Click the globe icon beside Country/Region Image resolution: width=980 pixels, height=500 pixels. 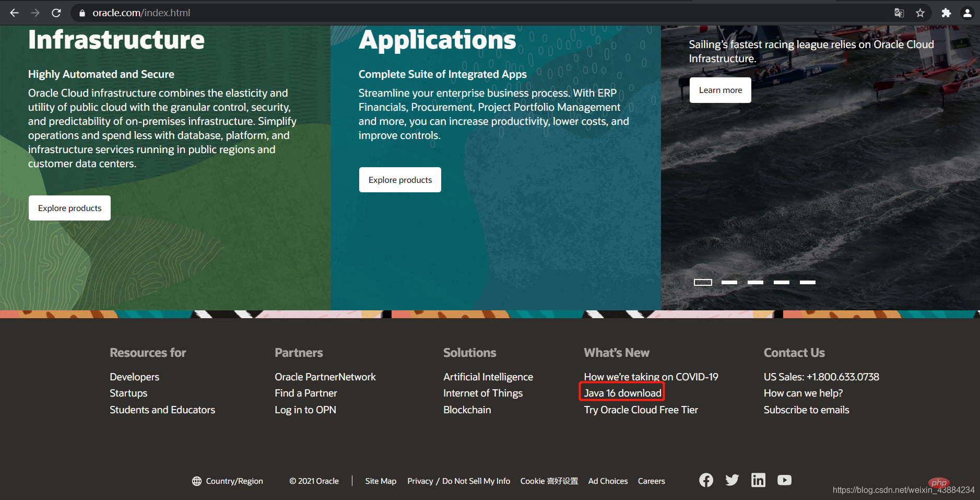(x=197, y=481)
